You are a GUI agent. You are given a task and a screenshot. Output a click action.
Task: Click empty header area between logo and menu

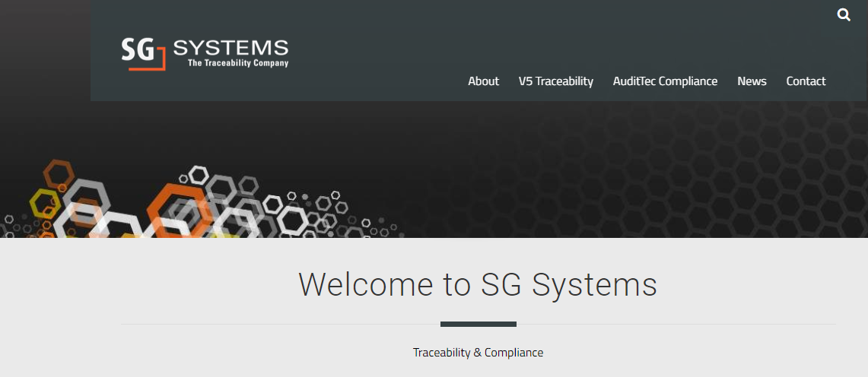click(365, 46)
